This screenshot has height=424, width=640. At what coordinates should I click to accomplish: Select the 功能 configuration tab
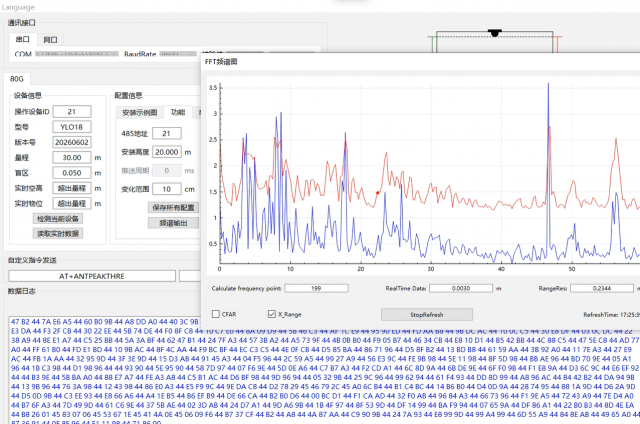(x=178, y=112)
